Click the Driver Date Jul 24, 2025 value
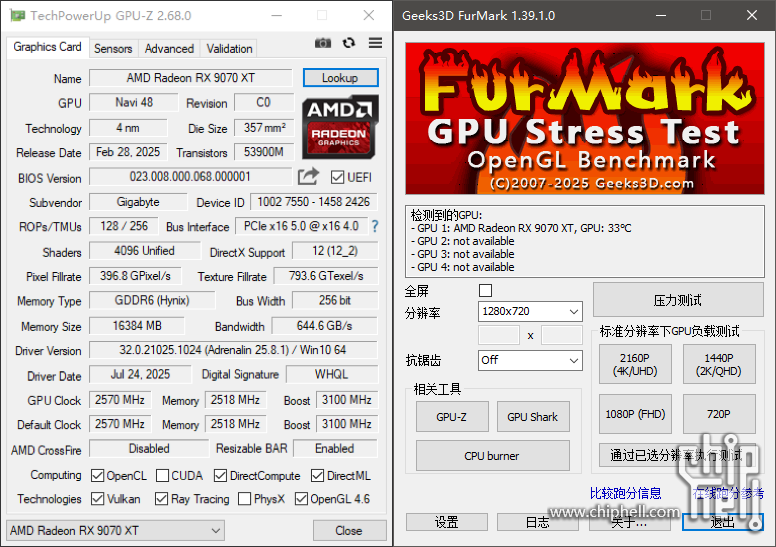Viewport: 776px width, 547px height. click(x=140, y=374)
